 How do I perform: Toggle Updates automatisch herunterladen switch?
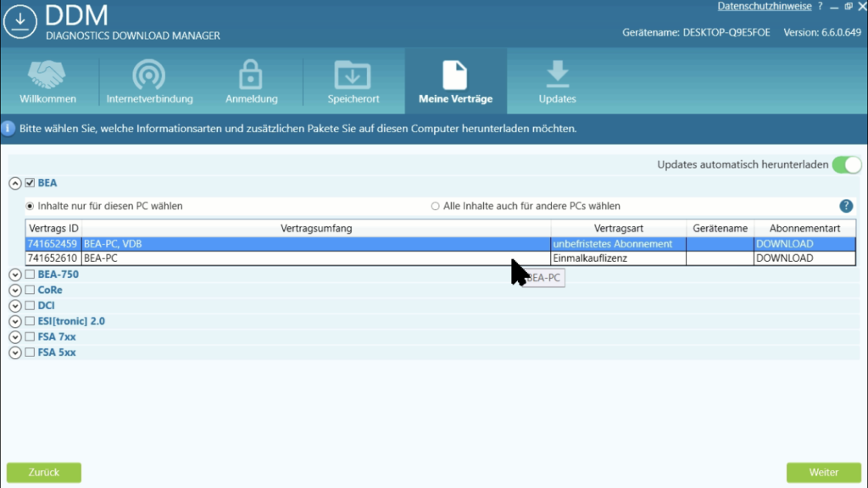point(847,165)
